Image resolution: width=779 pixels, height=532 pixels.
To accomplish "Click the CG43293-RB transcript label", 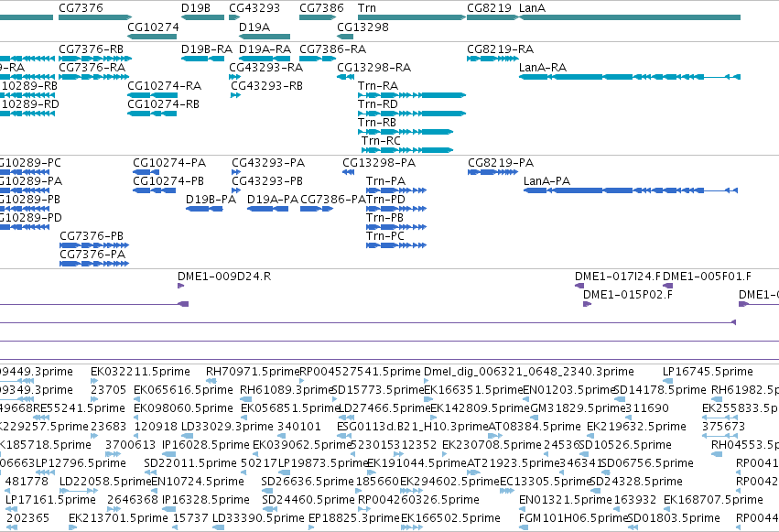I will [x=266, y=86].
